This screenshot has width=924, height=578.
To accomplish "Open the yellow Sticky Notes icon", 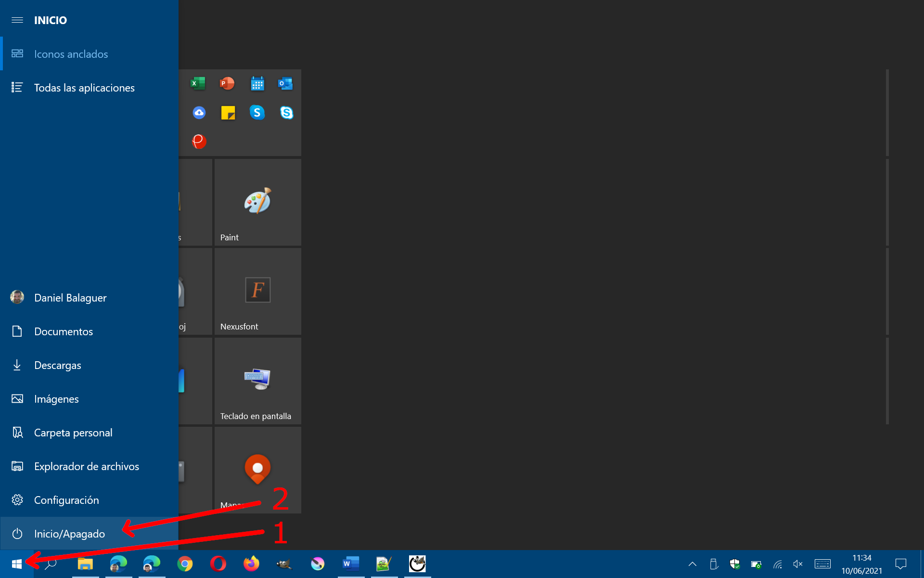I will [x=228, y=113].
